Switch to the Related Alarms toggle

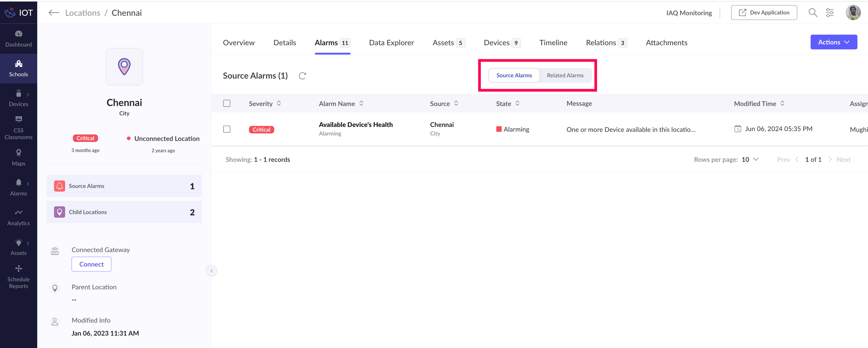point(565,75)
